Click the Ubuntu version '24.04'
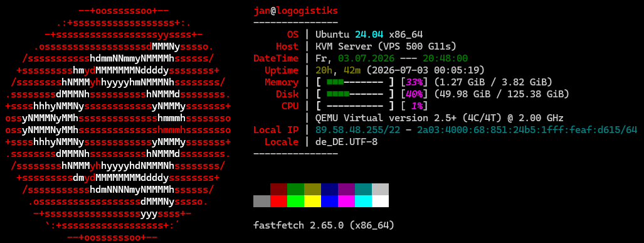Screen dimensions: 644x243 click(x=369, y=34)
